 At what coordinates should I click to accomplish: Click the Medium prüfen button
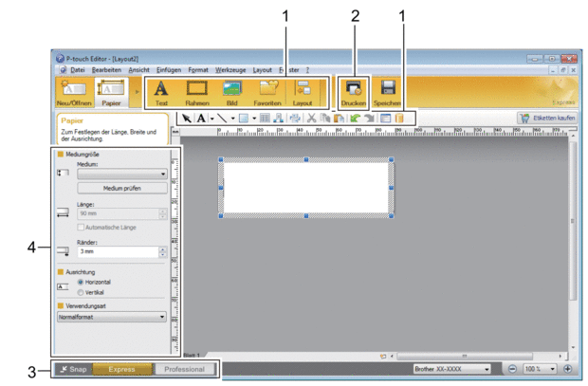tap(122, 188)
